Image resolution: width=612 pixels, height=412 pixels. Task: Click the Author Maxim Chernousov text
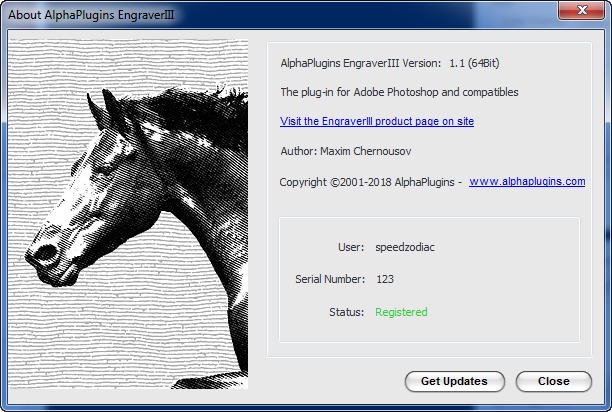pos(346,151)
